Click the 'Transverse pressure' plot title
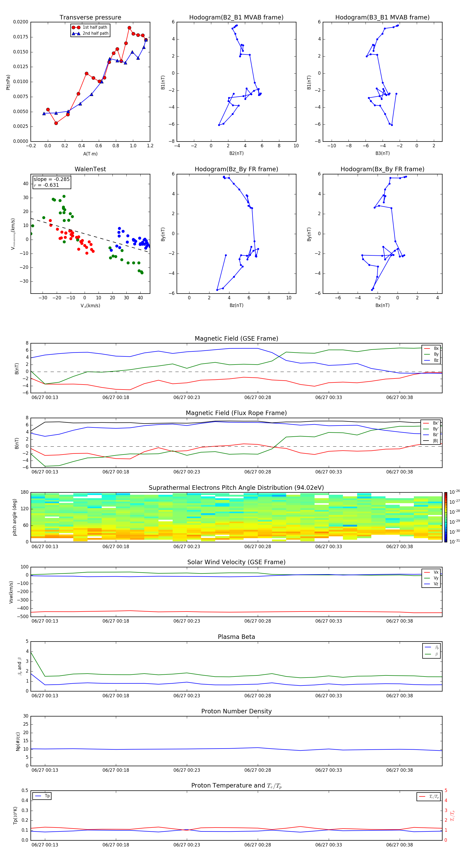This screenshot has height=868, width=473. [90, 18]
